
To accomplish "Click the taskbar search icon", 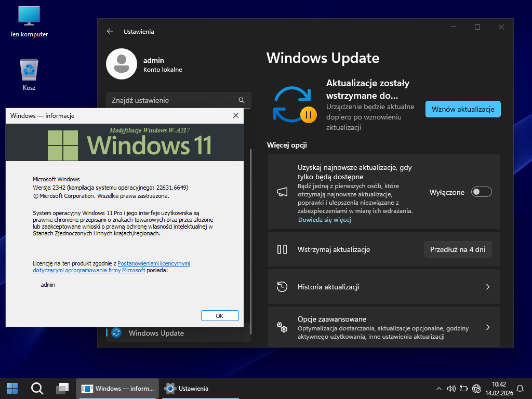I will (x=37, y=388).
